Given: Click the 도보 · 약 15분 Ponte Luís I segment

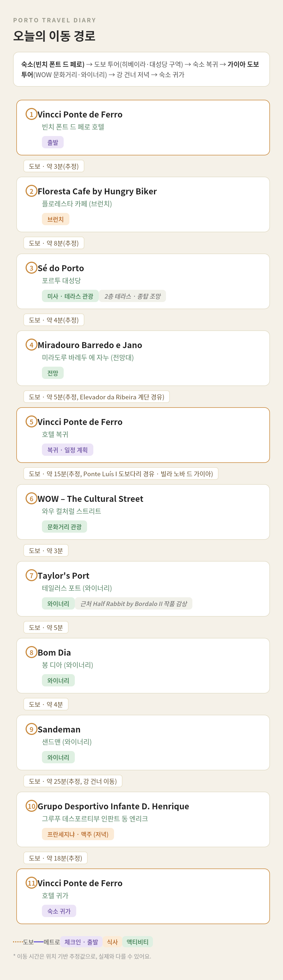Looking at the screenshot, I should 121,474.
